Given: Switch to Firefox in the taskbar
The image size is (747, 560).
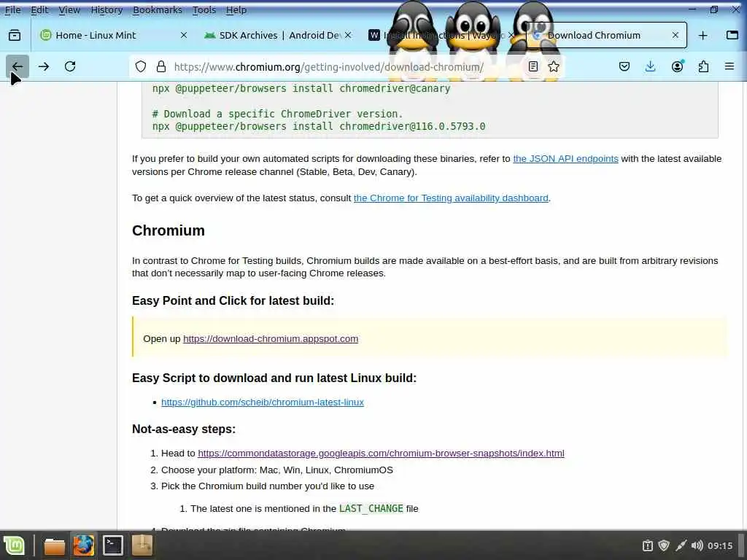Looking at the screenshot, I should click(83, 545).
